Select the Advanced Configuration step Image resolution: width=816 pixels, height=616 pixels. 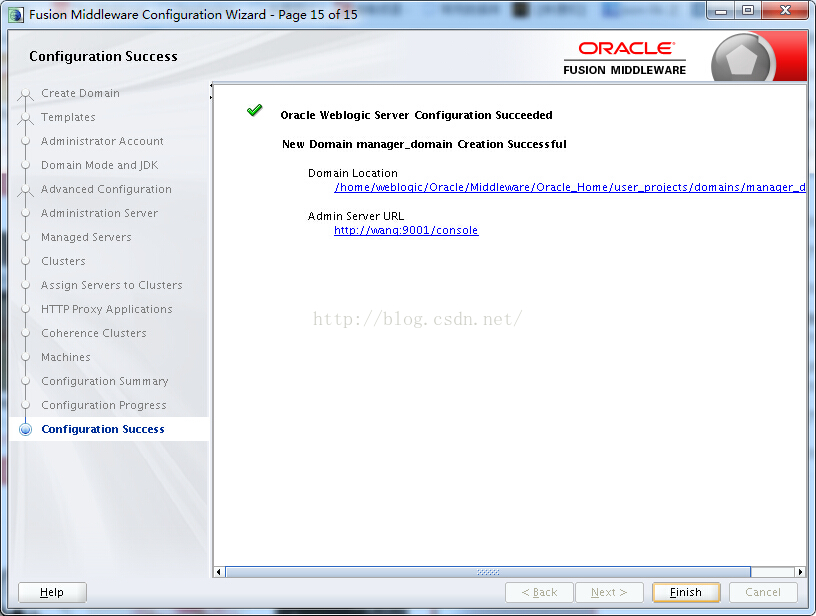click(x=106, y=189)
